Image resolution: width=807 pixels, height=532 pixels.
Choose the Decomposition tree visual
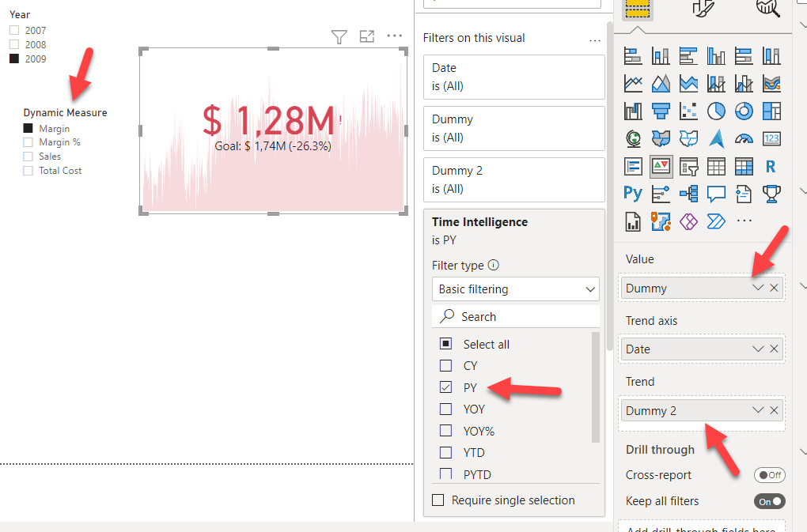pos(688,194)
